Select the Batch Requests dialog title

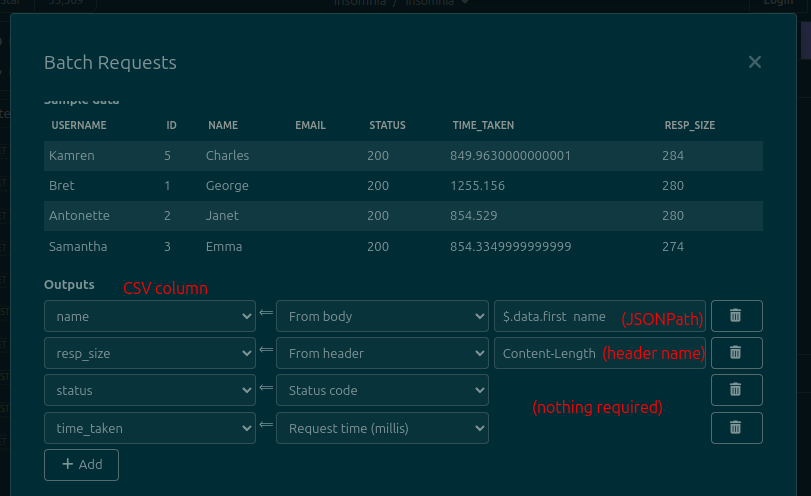110,63
